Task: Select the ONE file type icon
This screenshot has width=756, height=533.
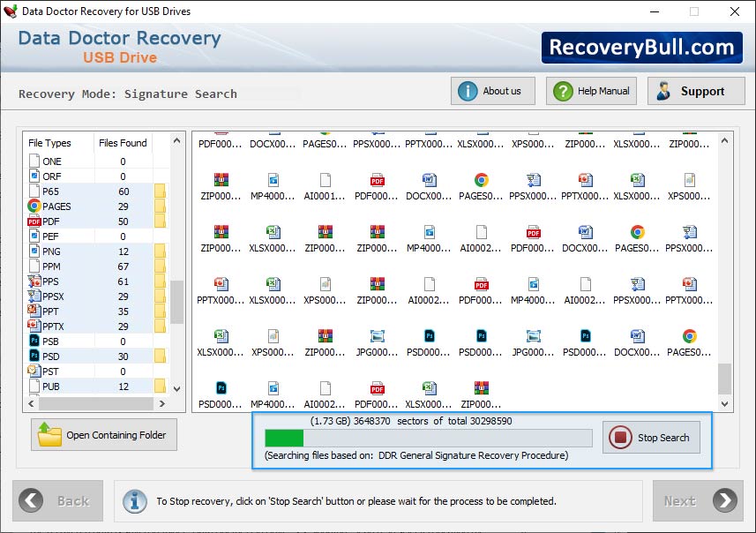Action: click(34, 161)
